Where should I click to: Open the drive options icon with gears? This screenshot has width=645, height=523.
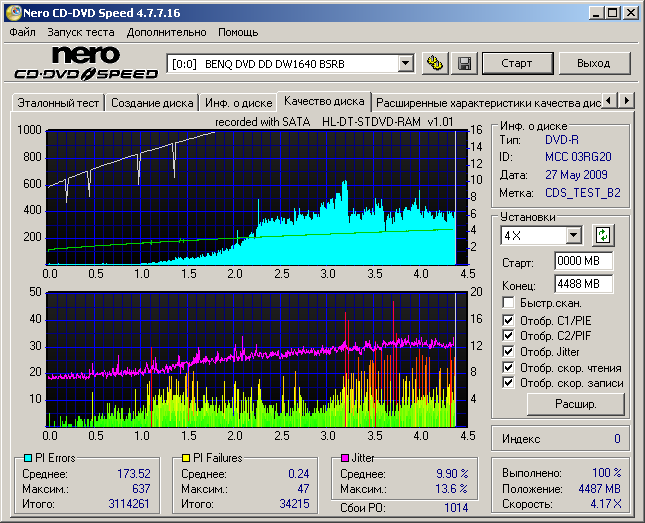pos(435,63)
